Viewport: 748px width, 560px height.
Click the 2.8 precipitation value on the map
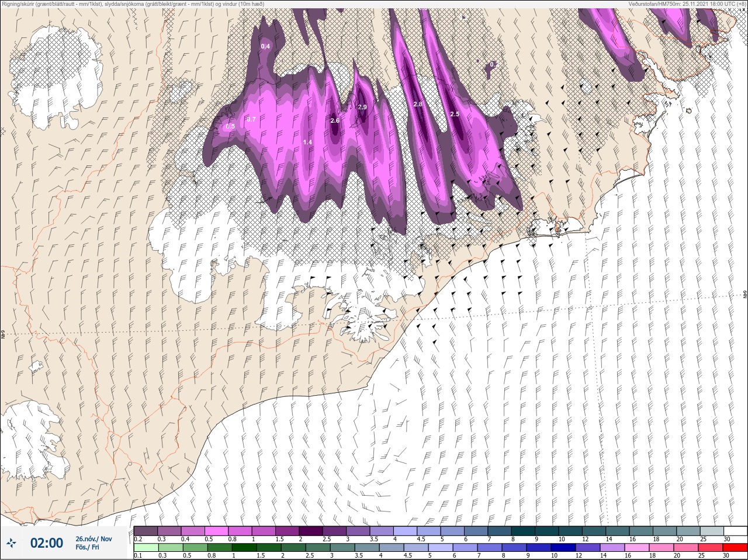pos(417,104)
